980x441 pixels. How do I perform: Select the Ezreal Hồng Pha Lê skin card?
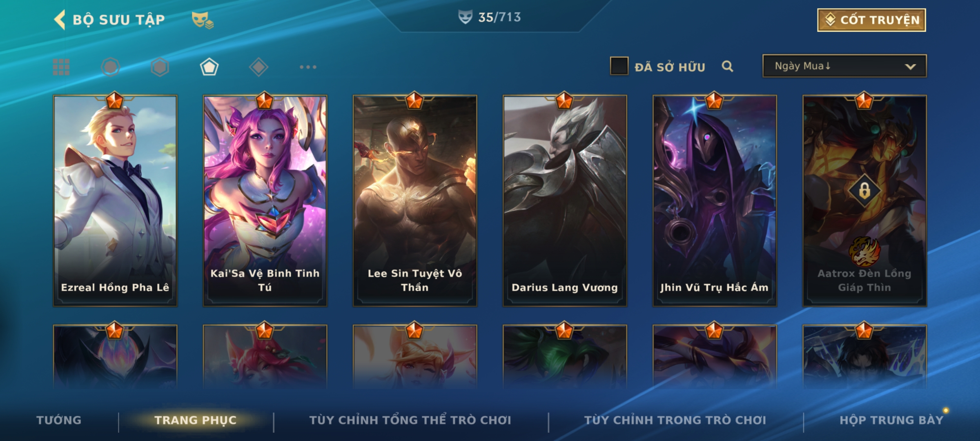[x=115, y=200]
